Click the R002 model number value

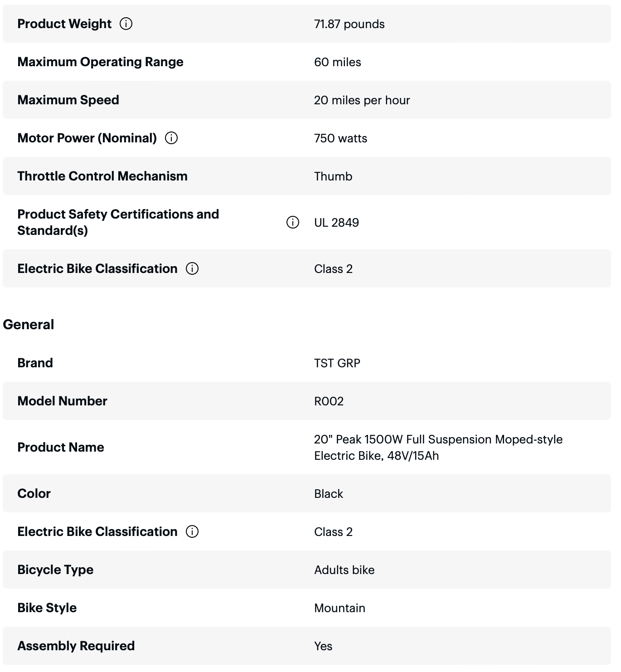(329, 401)
